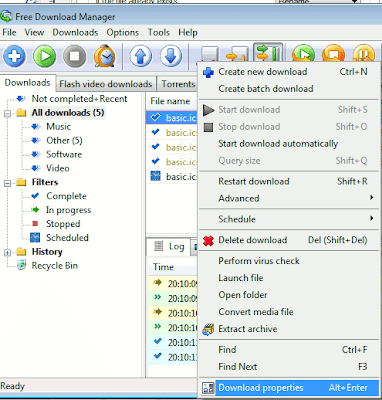Choose Delete download with red X
The image size is (382, 400).
pyautogui.click(x=289, y=240)
